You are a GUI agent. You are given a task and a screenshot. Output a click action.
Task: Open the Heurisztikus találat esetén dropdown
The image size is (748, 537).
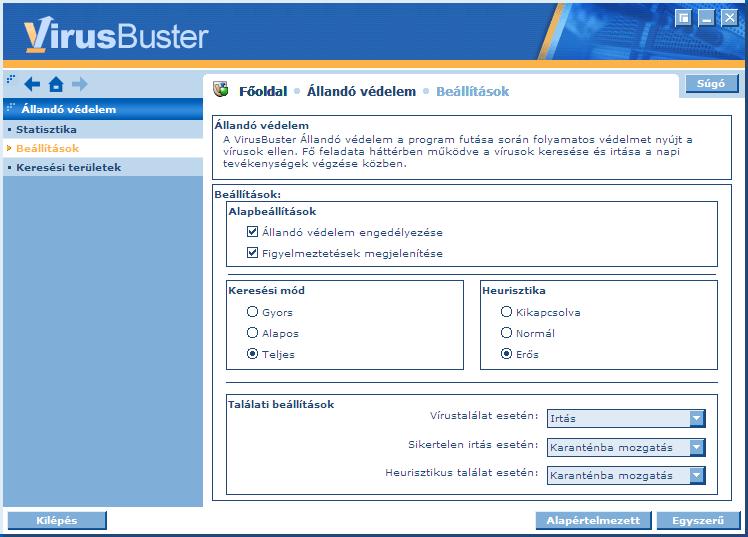pyautogui.click(x=626, y=475)
